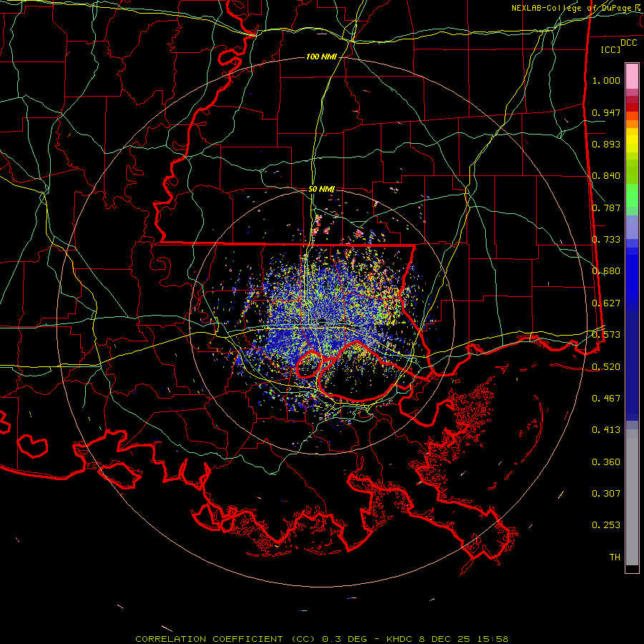644x644 pixels.
Task: Click the KHDC radar site identifier in caption
Action: pyautogui.click(x=398, y=639)
